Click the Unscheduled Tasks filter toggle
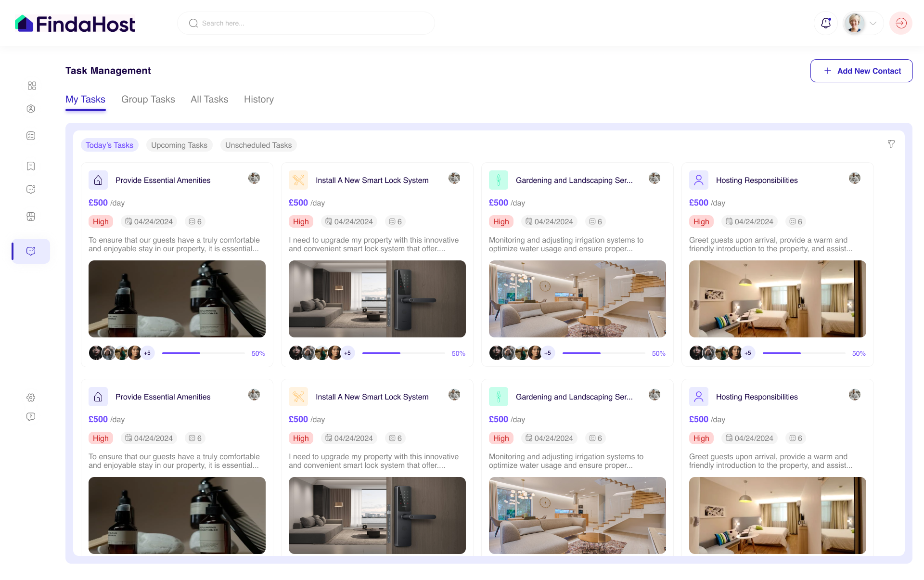This screenshot has height=580, width=924. coord(257,145)
